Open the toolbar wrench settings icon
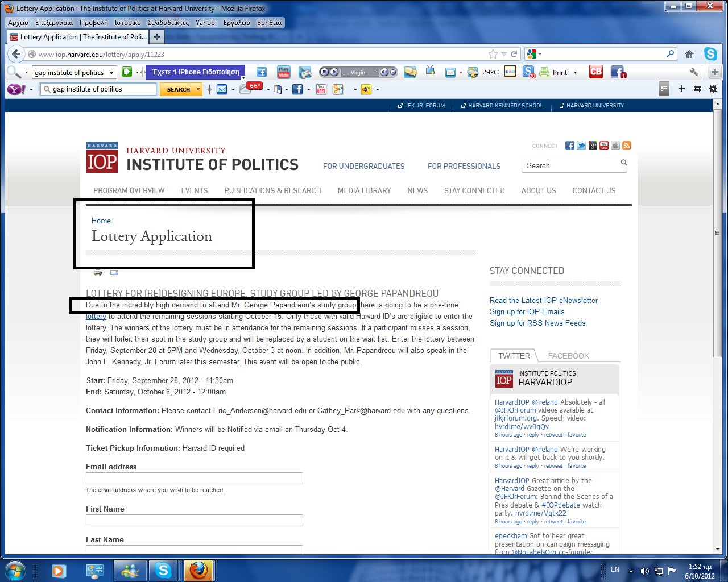The image size is (728, 582). coord(694,72)
